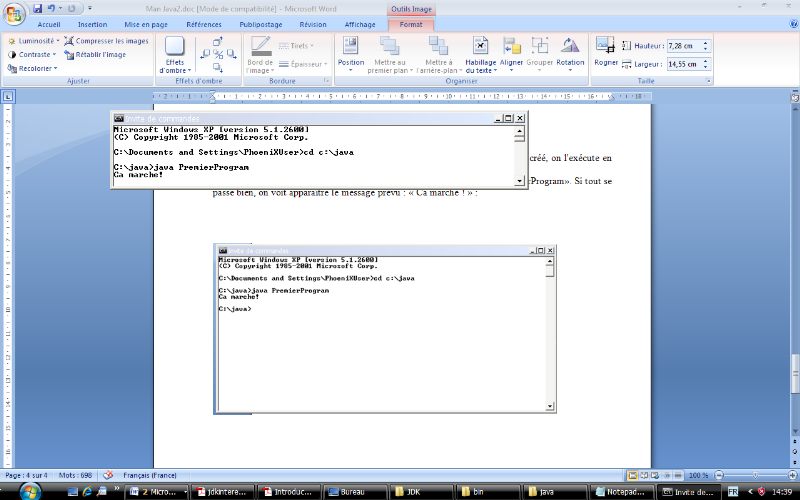The image size is (800, 500).
Task: Open Habillage du texte options
Action: click(x=481, y=55)
